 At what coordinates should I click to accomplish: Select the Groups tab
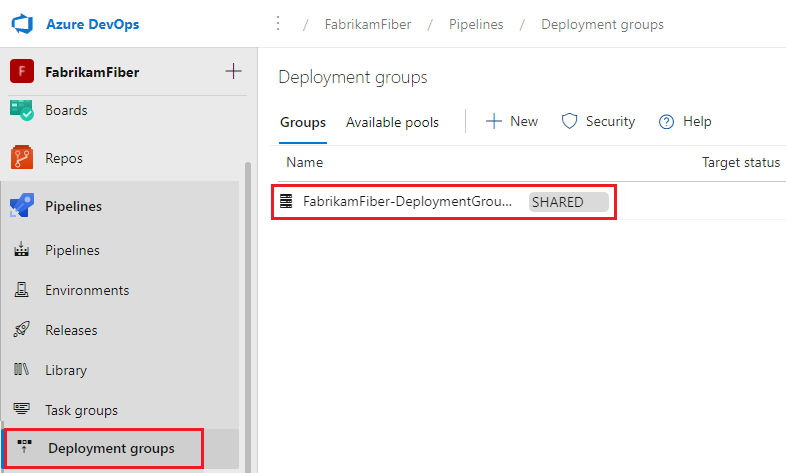(x=302, y=122)
